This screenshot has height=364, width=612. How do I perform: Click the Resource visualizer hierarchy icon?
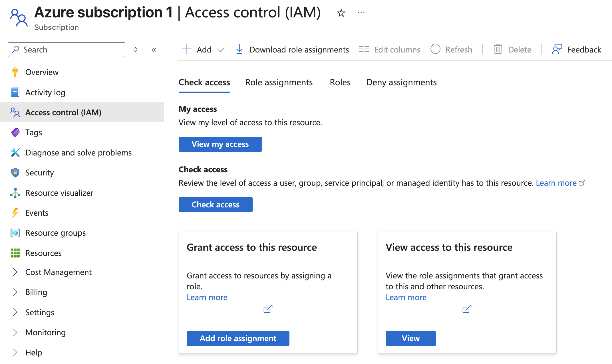(x=15, y=193)
